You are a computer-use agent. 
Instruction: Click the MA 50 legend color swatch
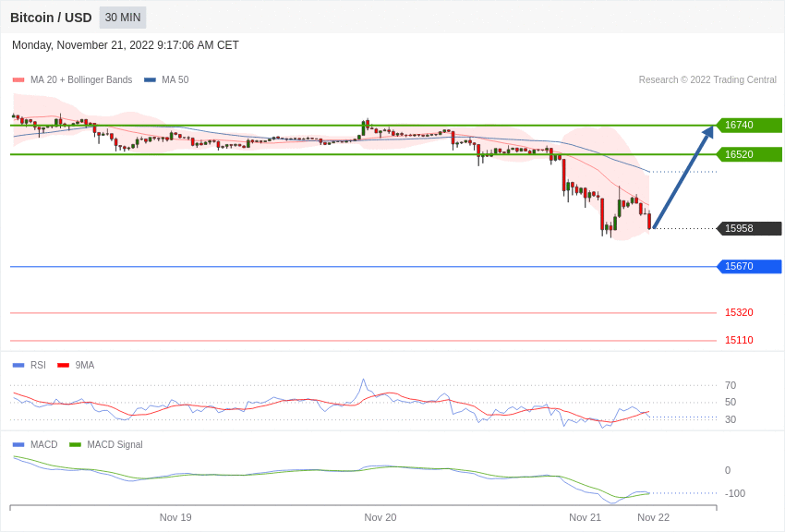click(x=150, y=80)
